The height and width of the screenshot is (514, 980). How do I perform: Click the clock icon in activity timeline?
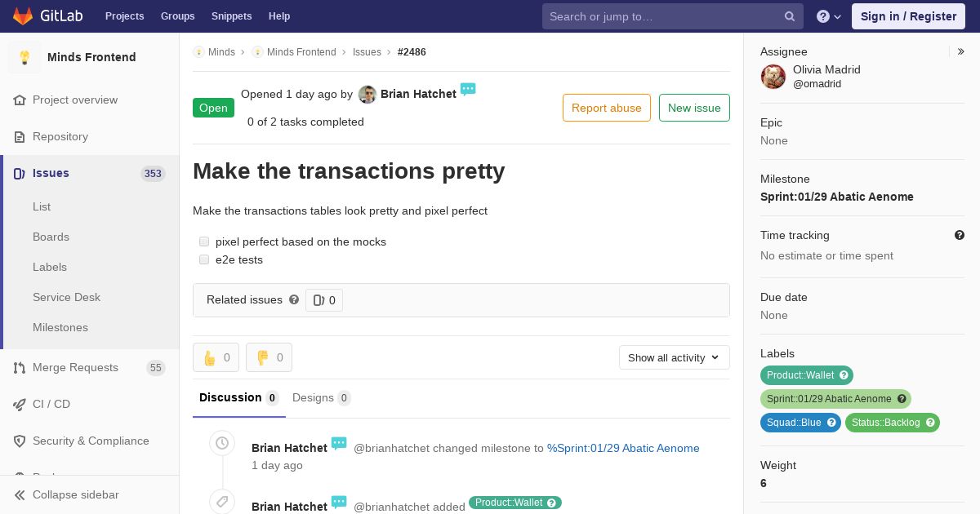click(222, 443)
